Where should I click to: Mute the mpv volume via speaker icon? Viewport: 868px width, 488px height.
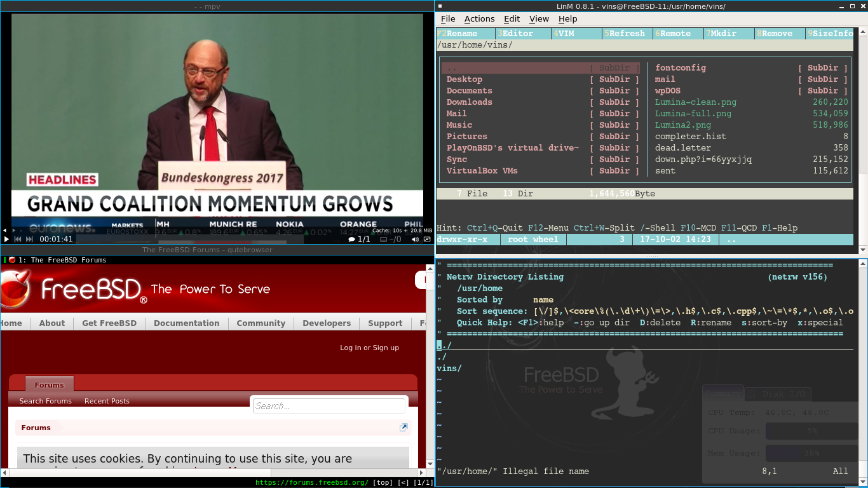(415, 240)
